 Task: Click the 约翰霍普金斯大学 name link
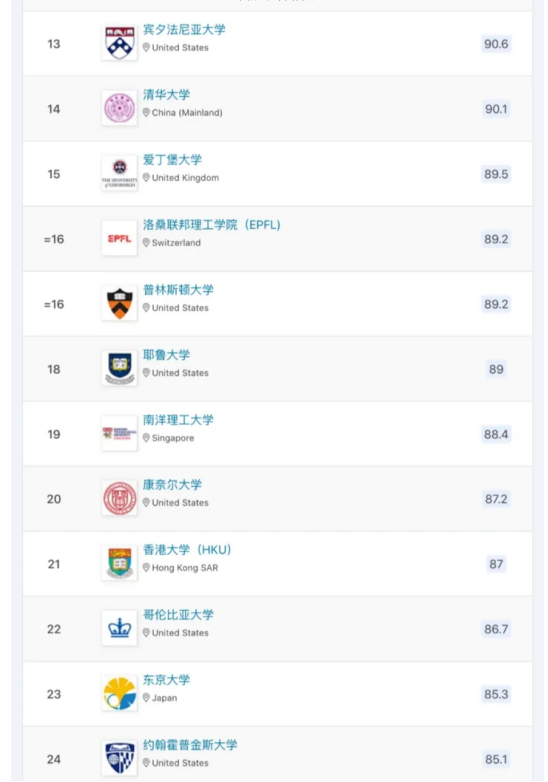point(190,745)
